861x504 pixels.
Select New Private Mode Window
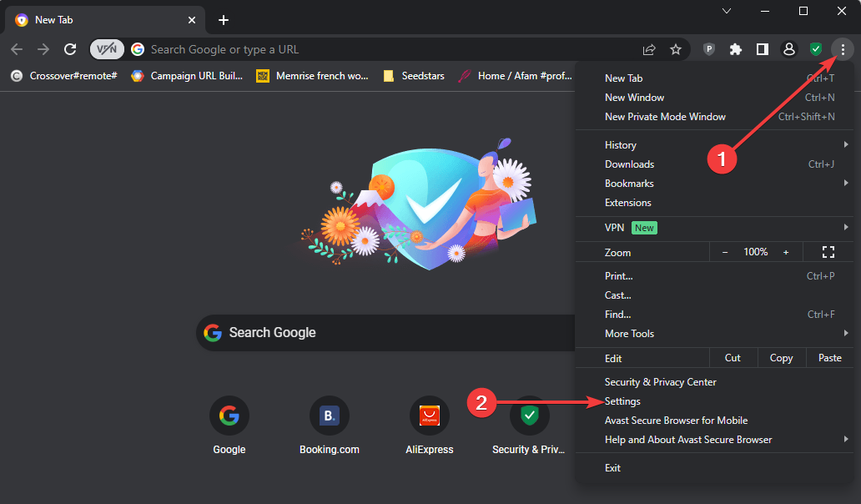714,116
